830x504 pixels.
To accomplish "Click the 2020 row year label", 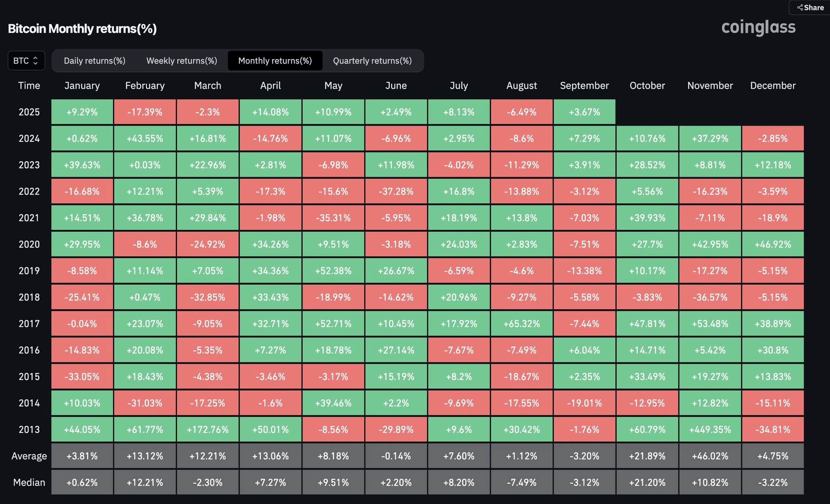I will coord(29,244).
